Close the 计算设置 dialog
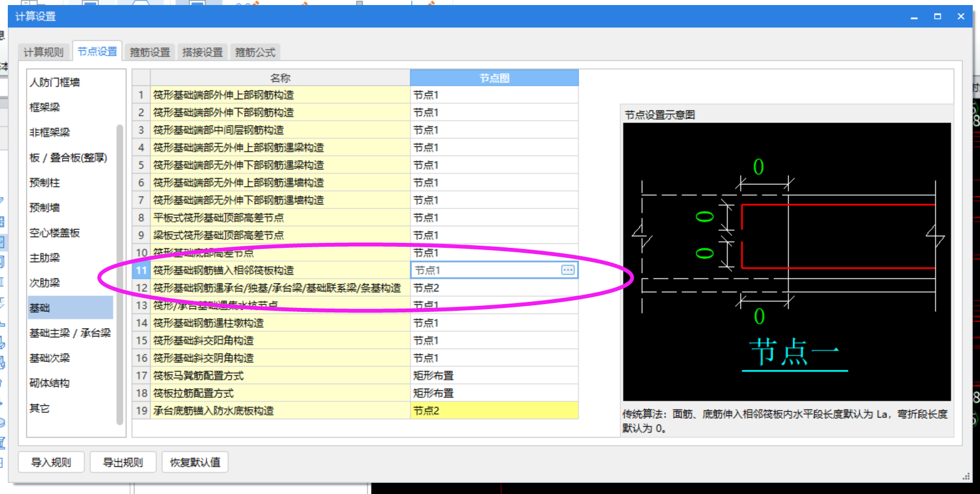This screenshot has height=494, width=980. click(961, 16)
